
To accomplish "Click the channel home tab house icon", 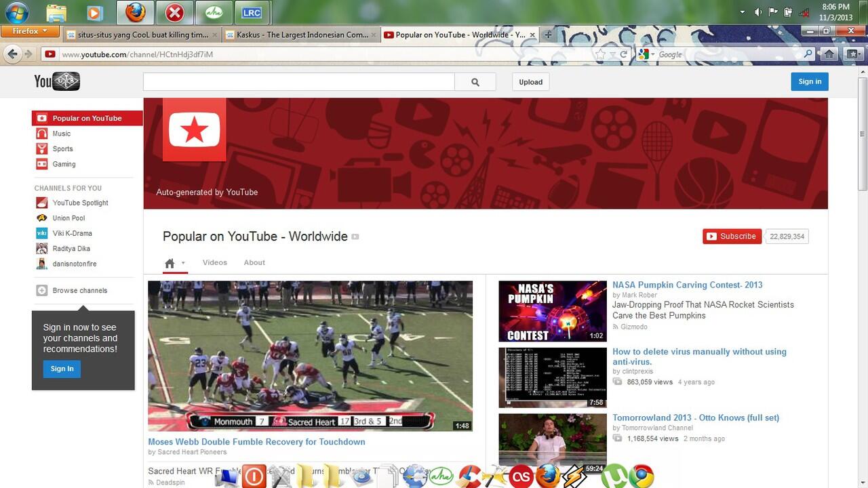I will (170, 263).
